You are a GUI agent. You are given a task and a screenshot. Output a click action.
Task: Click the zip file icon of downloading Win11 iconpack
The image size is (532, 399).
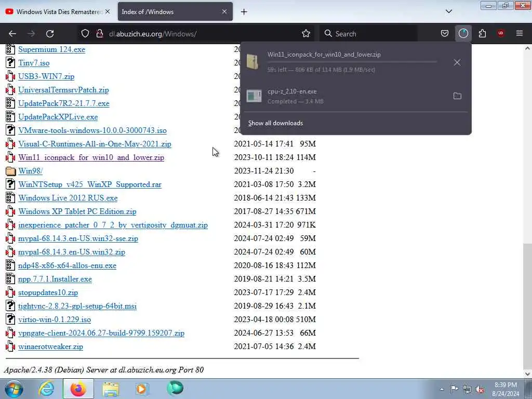pos(253,62)
